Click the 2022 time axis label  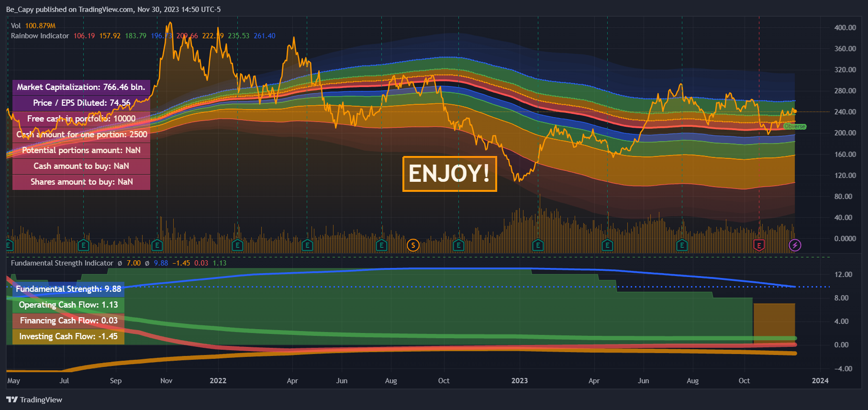coord(218,381)
